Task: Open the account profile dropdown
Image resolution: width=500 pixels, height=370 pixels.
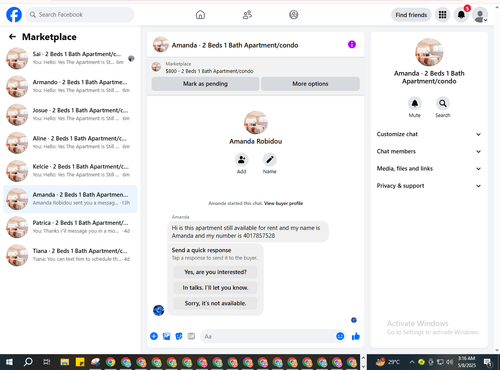Action: coord(480,15)
